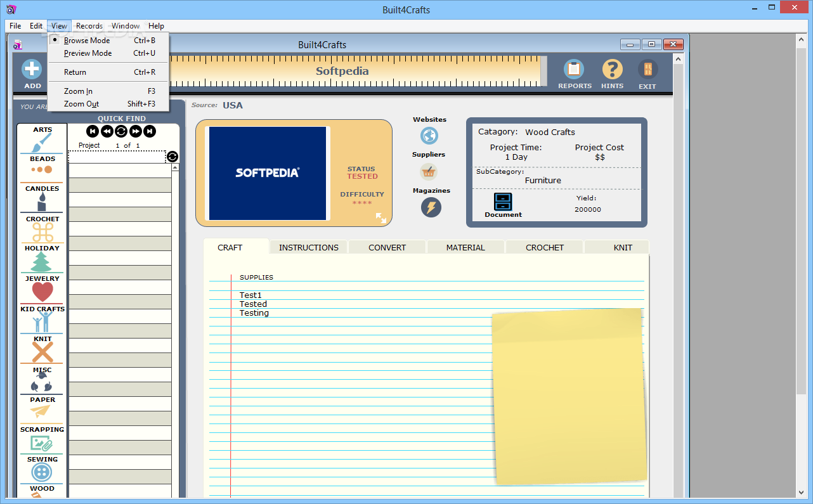The height and width of the screenshot is (504, 813).
Task: Select the JEWELRY heart category icon
Action: pos(42,292)
